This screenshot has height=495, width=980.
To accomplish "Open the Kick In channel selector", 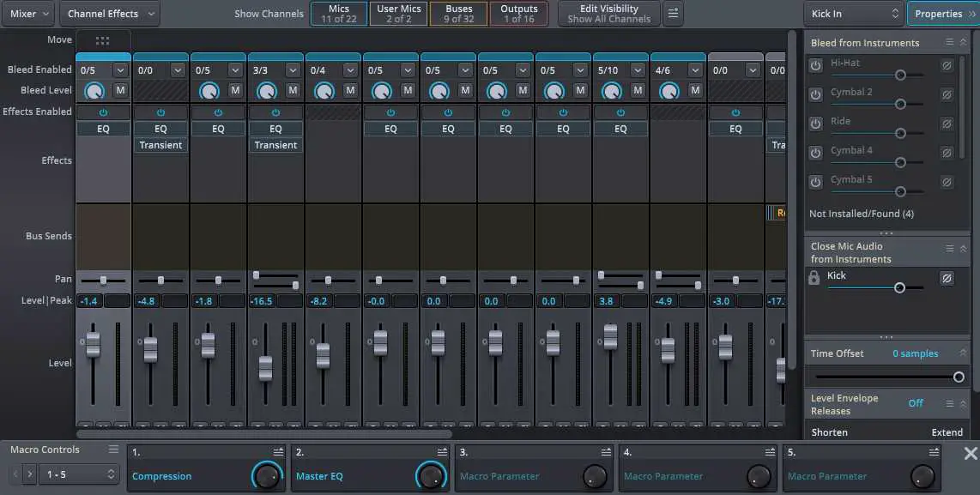I will tap(853, 13).
